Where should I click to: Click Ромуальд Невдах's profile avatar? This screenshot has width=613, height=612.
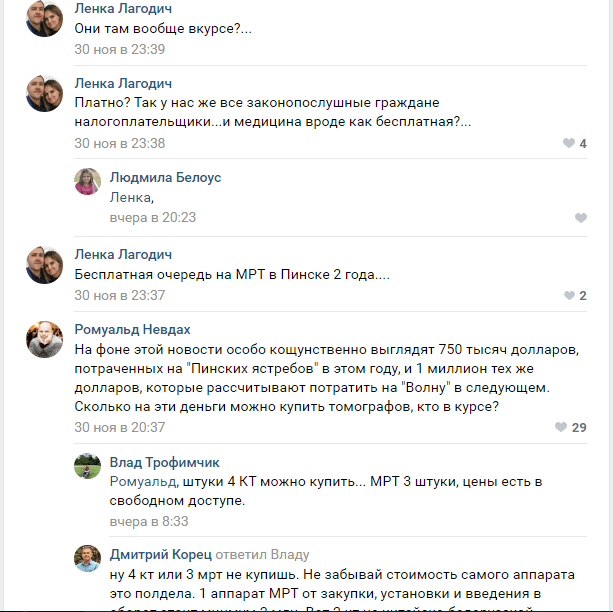[44, 340]
